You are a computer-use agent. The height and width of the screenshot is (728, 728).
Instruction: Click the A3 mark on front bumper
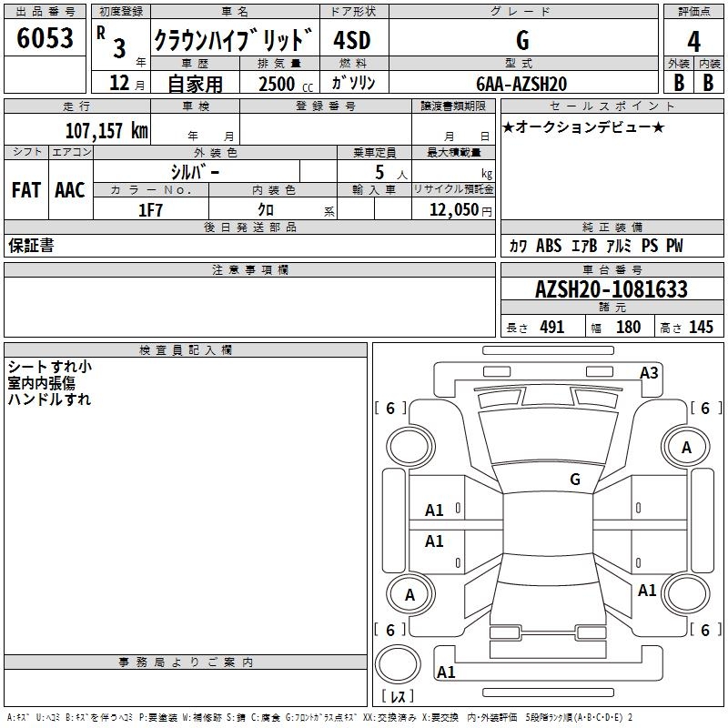[x=649, y=373]
